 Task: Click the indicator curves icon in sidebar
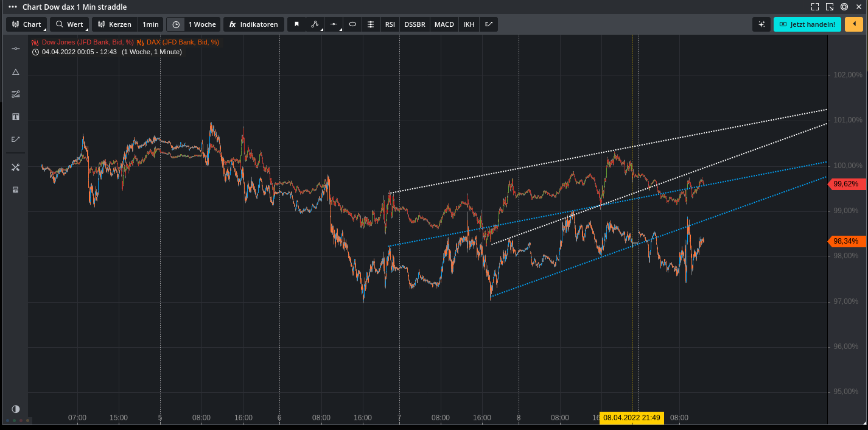[15, 94]
